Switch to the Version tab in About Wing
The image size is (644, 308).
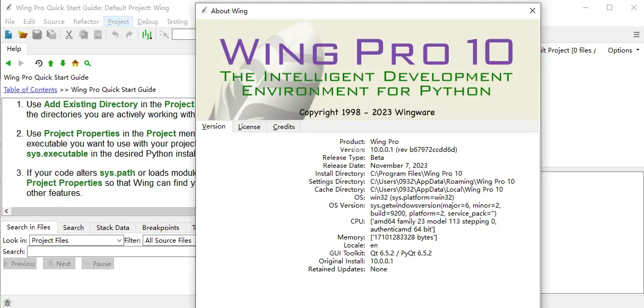click(x=214, y=126)
